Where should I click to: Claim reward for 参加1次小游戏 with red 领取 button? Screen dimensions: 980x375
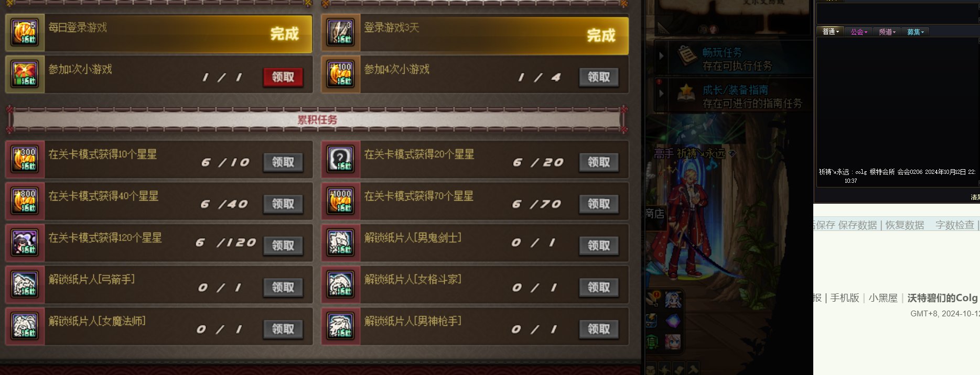[283, 77]
